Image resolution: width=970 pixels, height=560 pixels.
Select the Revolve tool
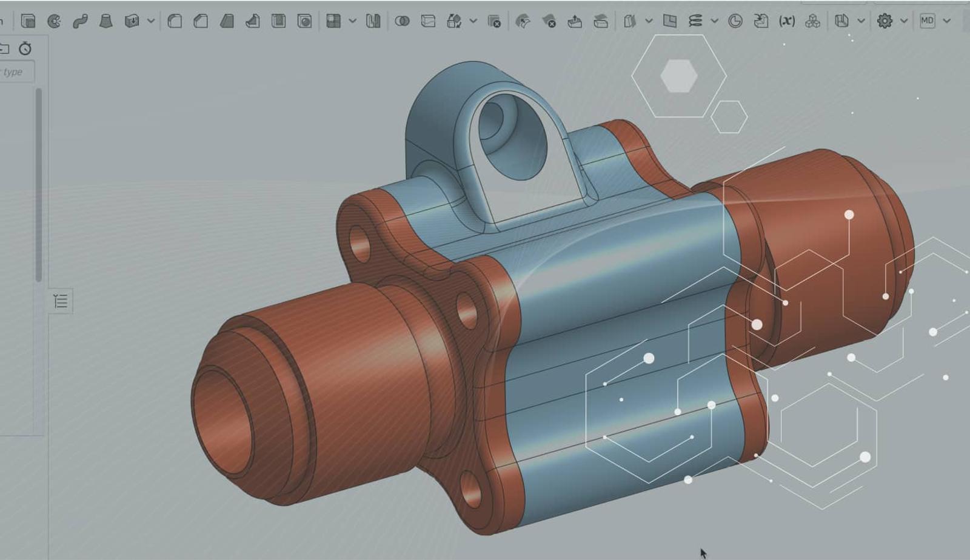click(54, 21)
